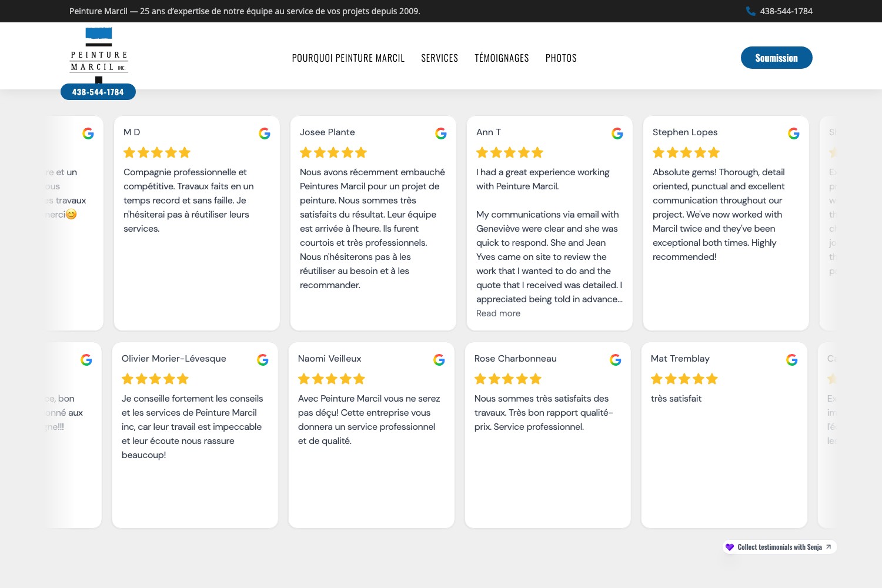Screen dimensions: 882x588
Task: Click star rating on Naomi Veilleux review
Action: click(332, 379)
